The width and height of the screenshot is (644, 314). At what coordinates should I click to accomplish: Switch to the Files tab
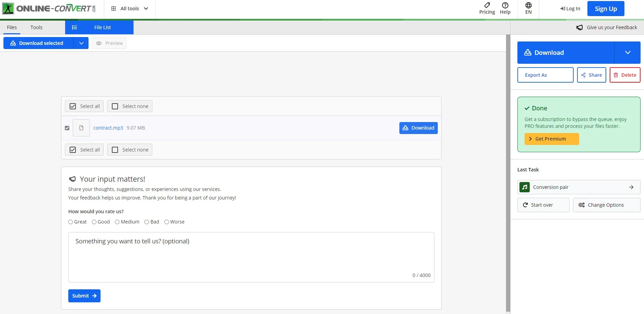click(12, 27)
